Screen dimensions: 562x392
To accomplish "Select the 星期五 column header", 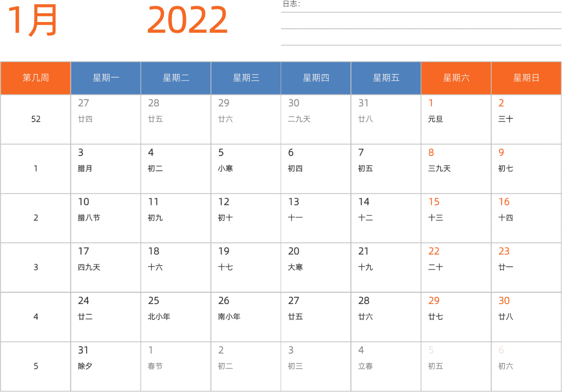I will click(386, 78).
